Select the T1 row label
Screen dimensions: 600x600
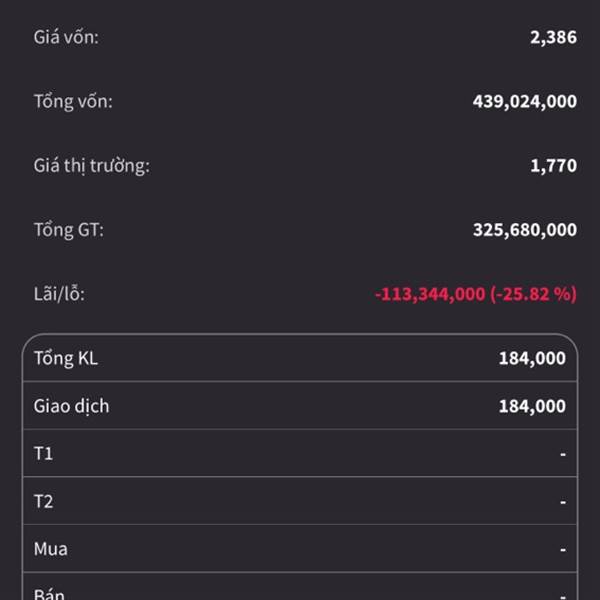(x=43, y=454)
